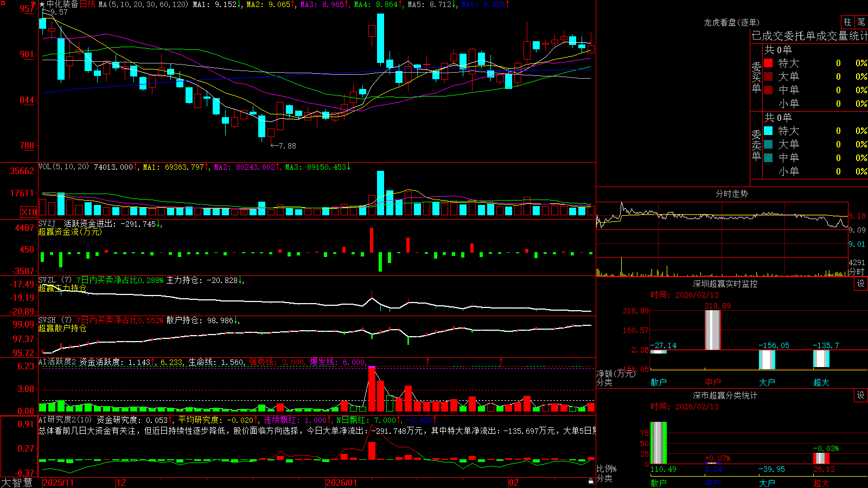The image size is (868, 488).
Task: Click the bright red 特大 buy-order swatch
Action: pos(768,63)
